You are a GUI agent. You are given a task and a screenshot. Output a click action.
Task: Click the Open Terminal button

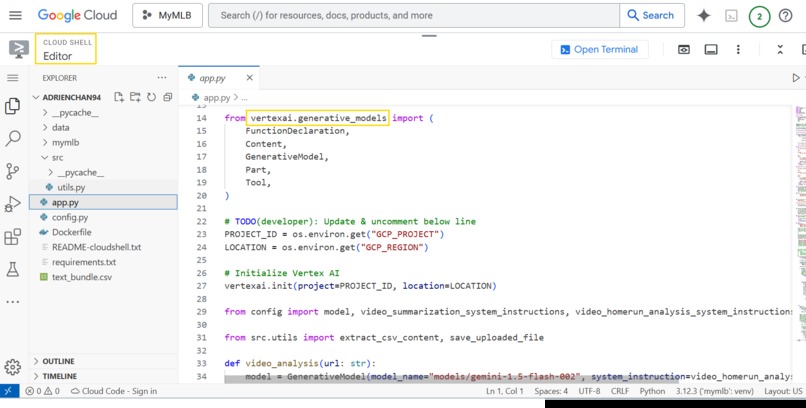pos(599,49)
